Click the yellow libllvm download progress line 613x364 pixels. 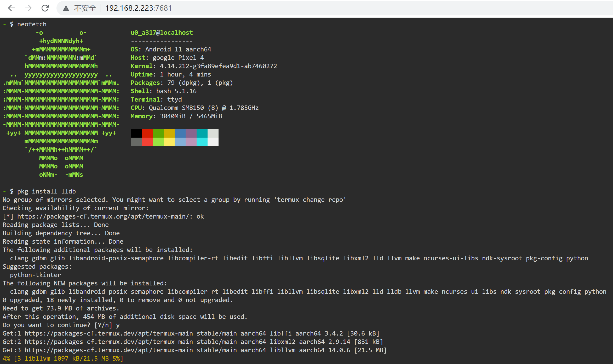coord(63,359)
